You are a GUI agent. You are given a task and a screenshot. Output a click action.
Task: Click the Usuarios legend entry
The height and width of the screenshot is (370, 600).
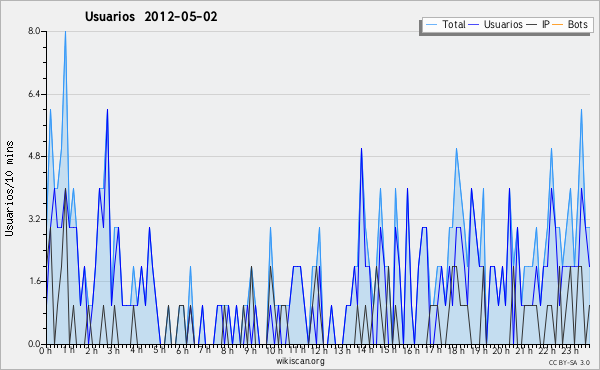(x=496, y=24)
